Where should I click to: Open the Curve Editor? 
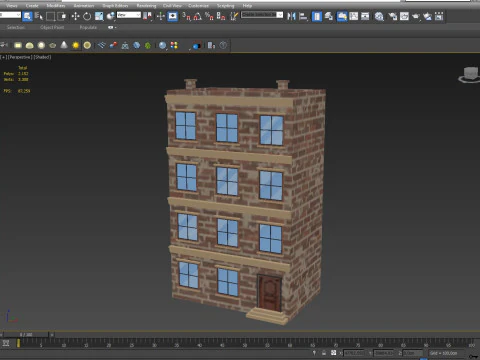tap(354, 16)
